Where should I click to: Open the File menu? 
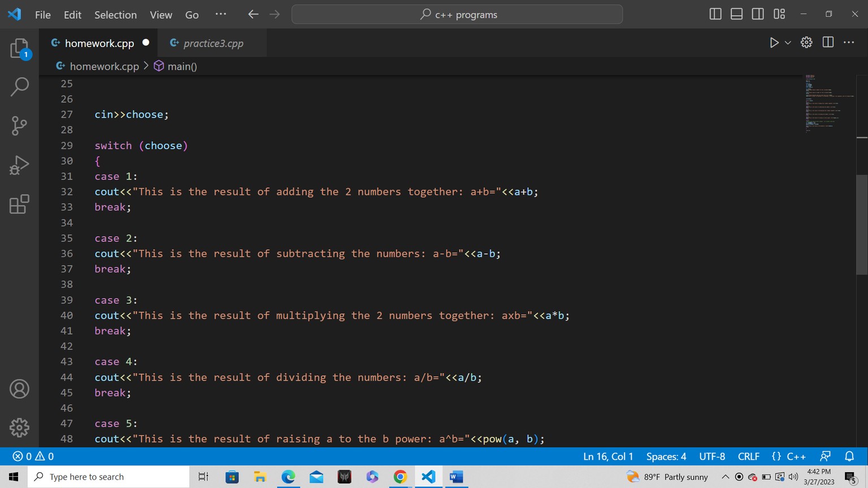pyautogui.click(x=43, y=15)
